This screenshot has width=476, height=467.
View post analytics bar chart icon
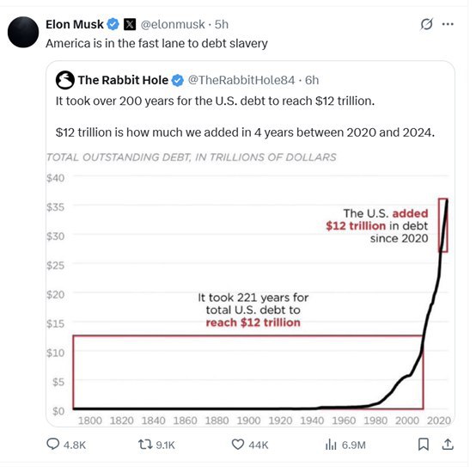pyautogui.click(x=331, y=445)
